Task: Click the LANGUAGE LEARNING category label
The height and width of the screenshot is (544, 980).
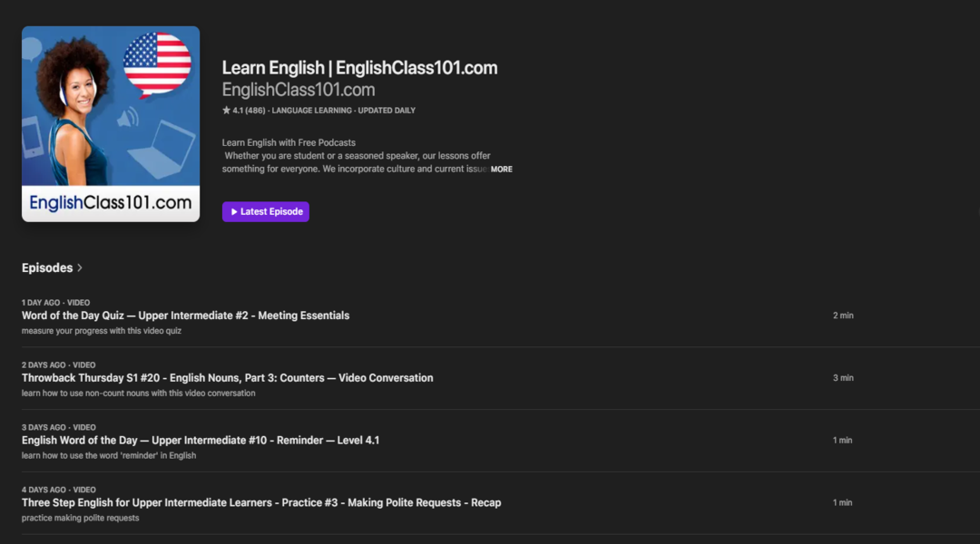Action: (x=312, y=111)
